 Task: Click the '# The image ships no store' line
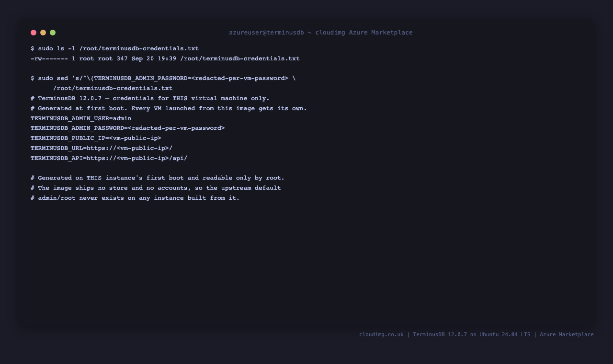point(156,188)
